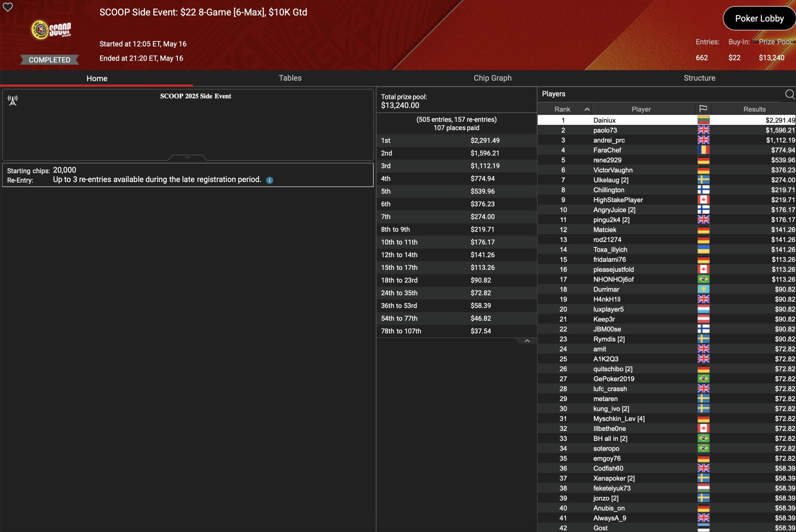Click the favorite heart icon

[x=7, y=7]
